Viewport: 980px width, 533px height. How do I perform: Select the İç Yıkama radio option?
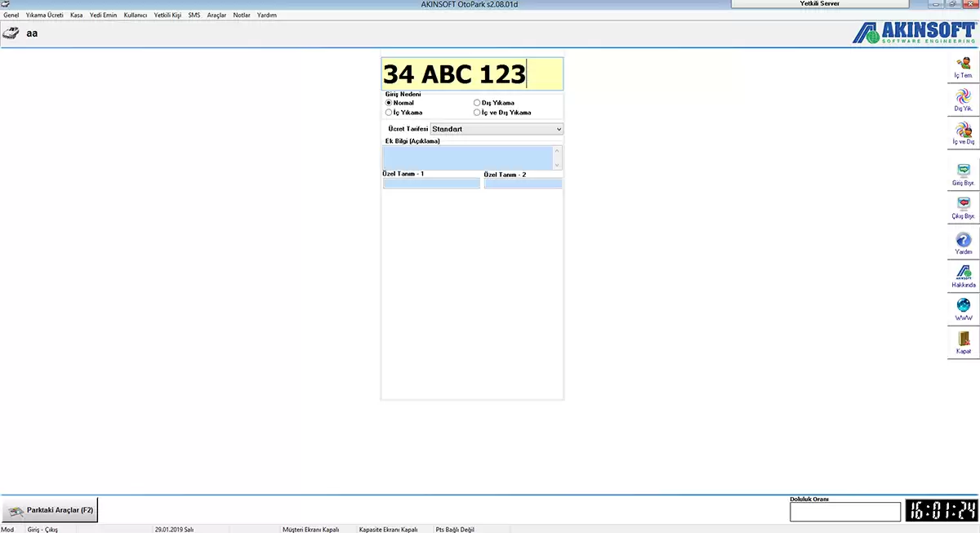pyautogui.click(x=389, y=113)
